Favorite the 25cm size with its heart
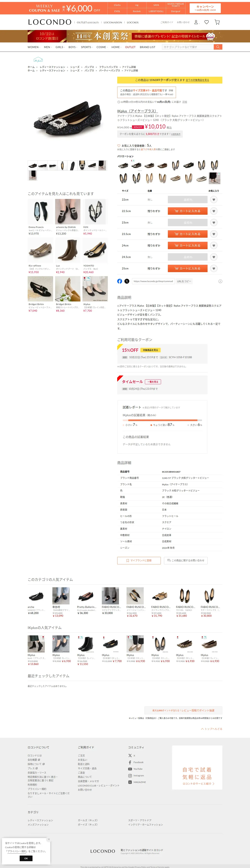This screenshot has width=250, height=868. click(214, 268)
